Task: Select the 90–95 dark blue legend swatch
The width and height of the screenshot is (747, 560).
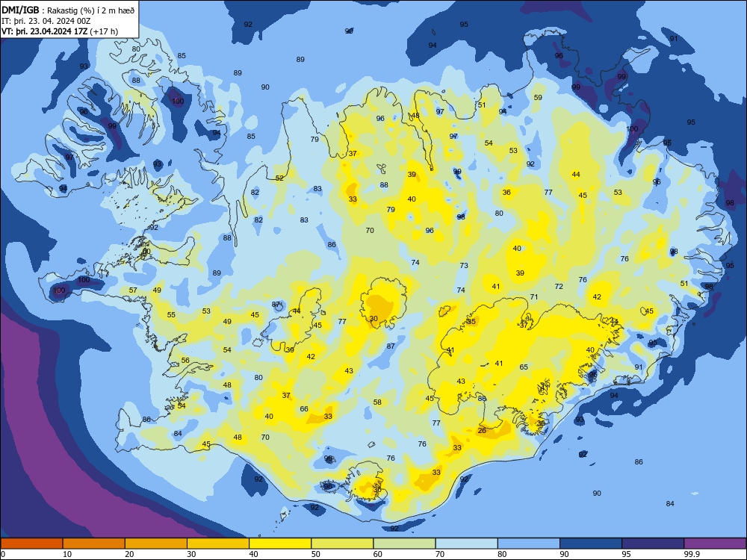Action: point(591,544)
